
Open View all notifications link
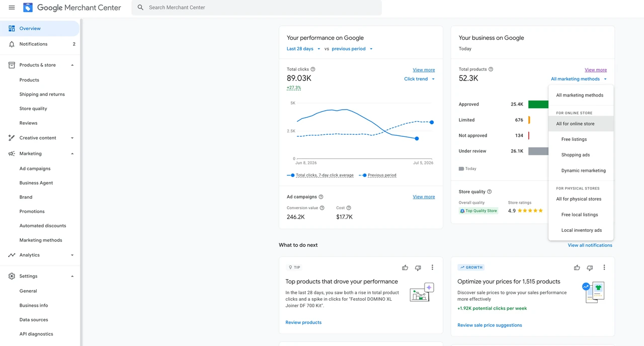coord(590,245)
